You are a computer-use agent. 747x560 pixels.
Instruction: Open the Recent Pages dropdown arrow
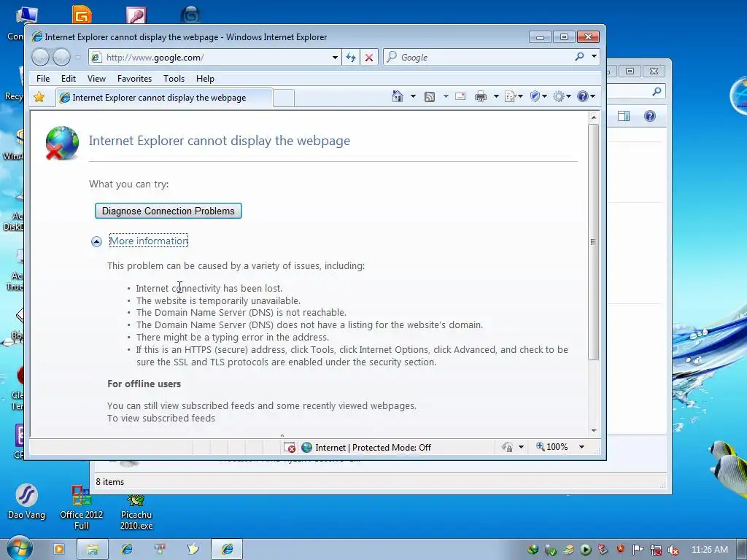click(77, 58)
